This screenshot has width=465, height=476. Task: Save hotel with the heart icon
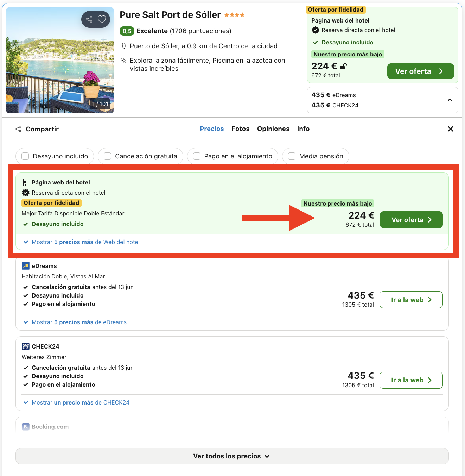(x=102, y=19)
